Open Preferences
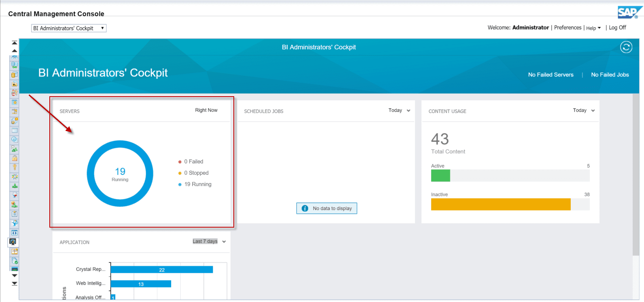This screenshot has width=644, height=302. (568, 27)
